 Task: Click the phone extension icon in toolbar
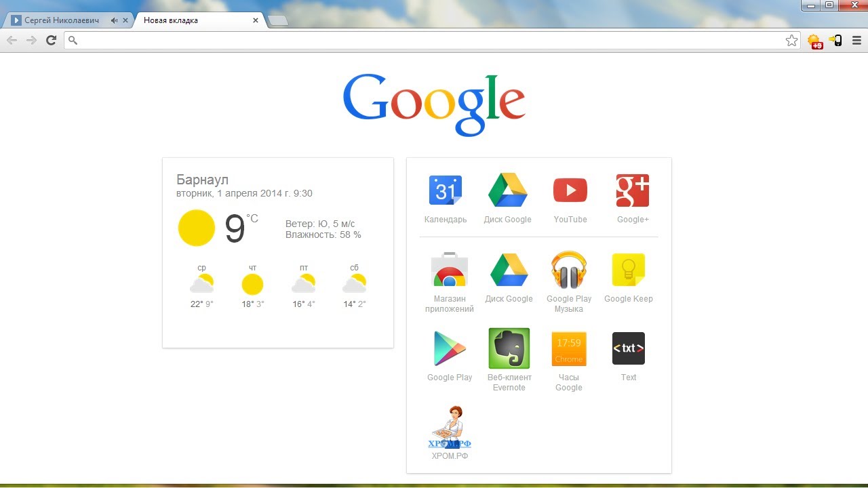tap(835, 41)
